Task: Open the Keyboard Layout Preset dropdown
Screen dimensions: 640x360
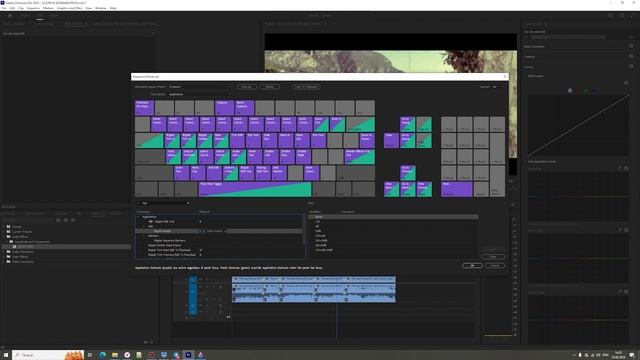Action: pos(200,87)
